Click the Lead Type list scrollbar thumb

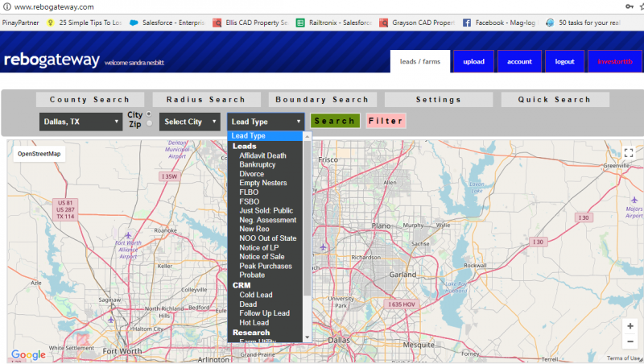pyautogui.click(x=307, y=217)
